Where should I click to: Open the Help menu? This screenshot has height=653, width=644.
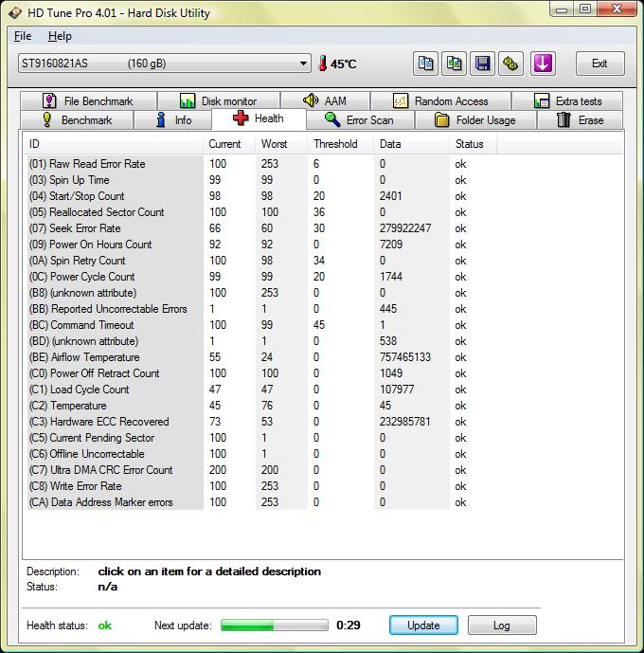coord(60,36)
